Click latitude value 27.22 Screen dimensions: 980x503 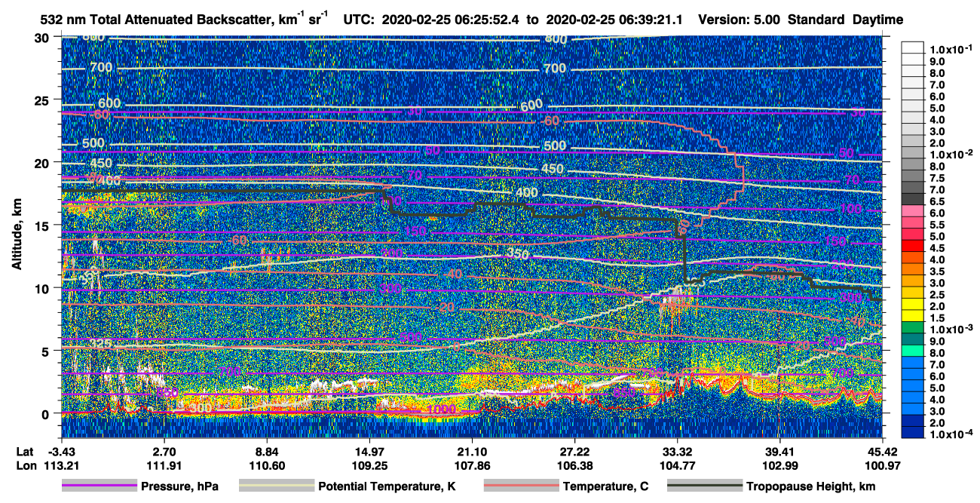pyautogui.click(x=574, y=451)
